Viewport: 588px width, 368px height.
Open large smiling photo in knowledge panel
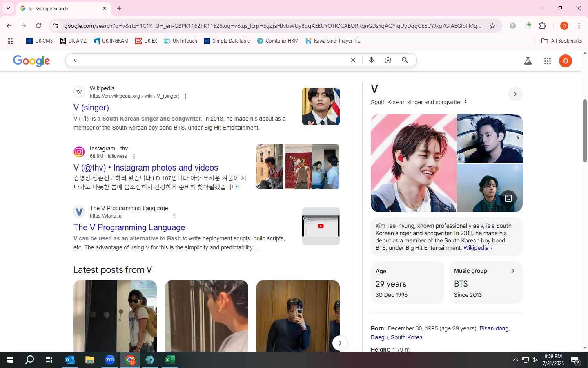click(x=414, y=163)
